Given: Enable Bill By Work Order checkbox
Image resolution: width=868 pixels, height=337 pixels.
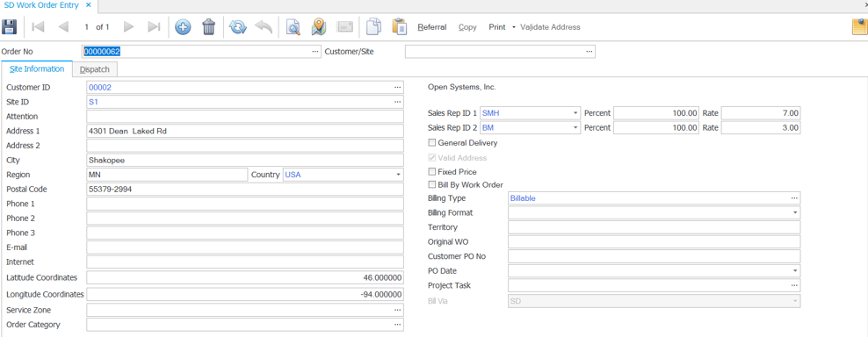Looking at the screenshot, I should pos(432,185).
